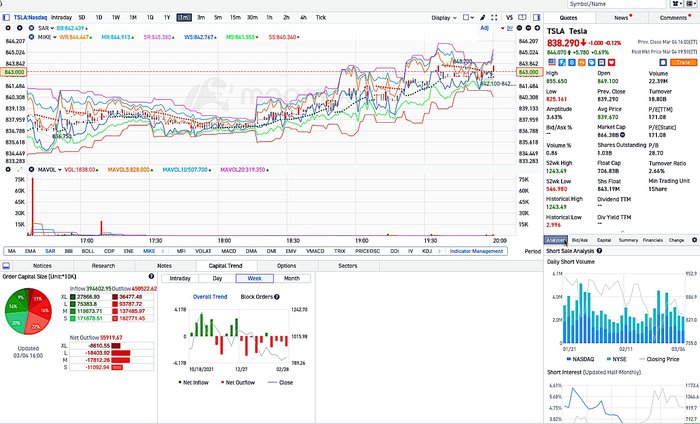Select Overall Trend view
This screenshot has height=424, width=700.
[x=210, y=297]
